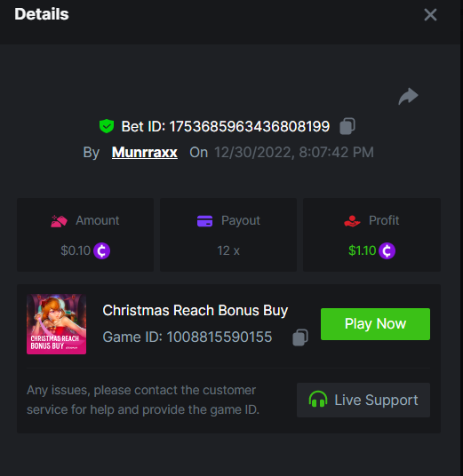The height and width of the screenshot is (476, 463).
Task: Click the pink Amount icon
Action: coord(59,221)
